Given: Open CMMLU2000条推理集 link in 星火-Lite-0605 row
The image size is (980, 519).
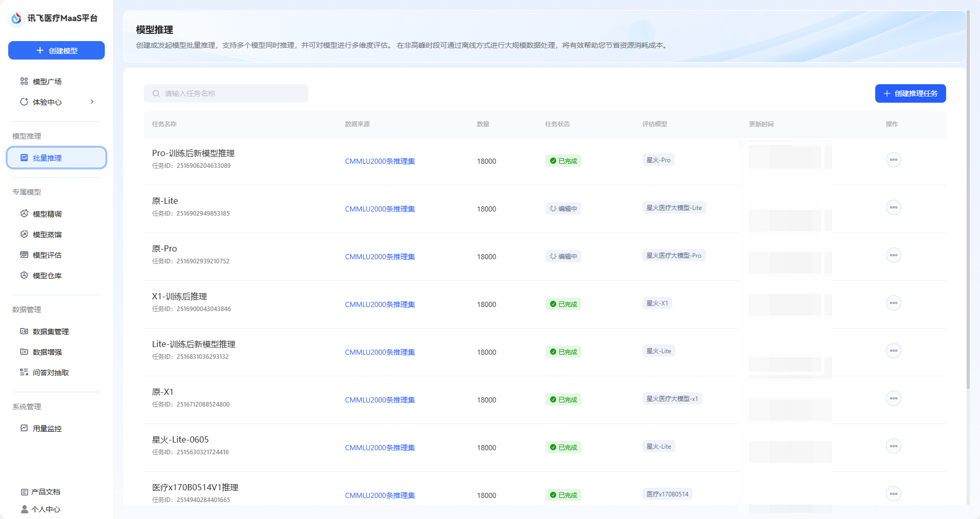Looking at the screenshot, I should pyautogui.click(x=380, y=448).
